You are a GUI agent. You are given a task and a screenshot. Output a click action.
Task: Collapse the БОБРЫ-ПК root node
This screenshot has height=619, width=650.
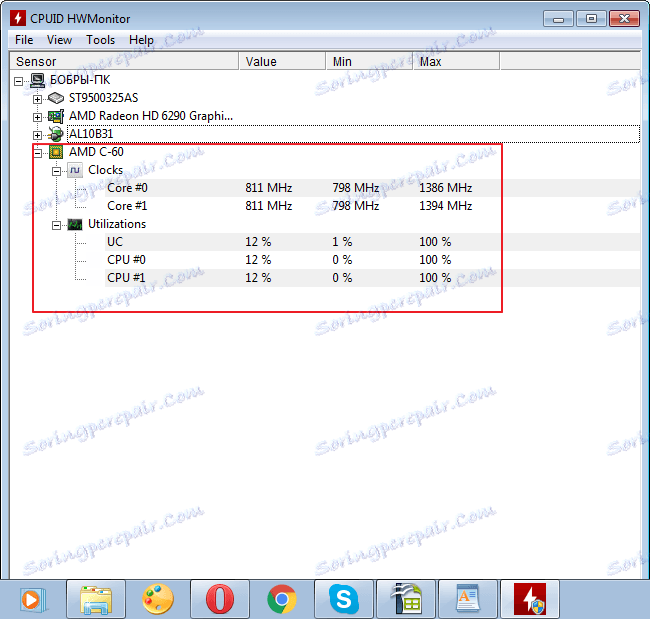[x=18, y=81]
